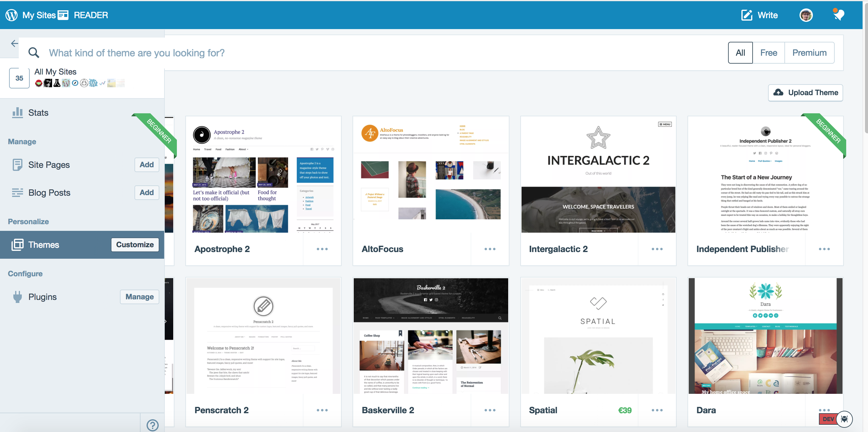Open Apostrophe 2 more options menu
Screen dimensions: 868x432
click(322, 249)
